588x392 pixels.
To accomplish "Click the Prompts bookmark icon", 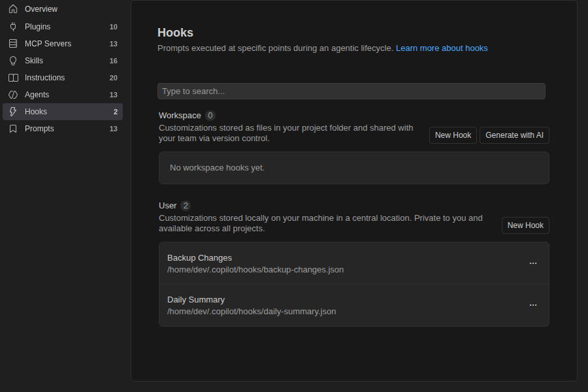I will click(13, 129).
